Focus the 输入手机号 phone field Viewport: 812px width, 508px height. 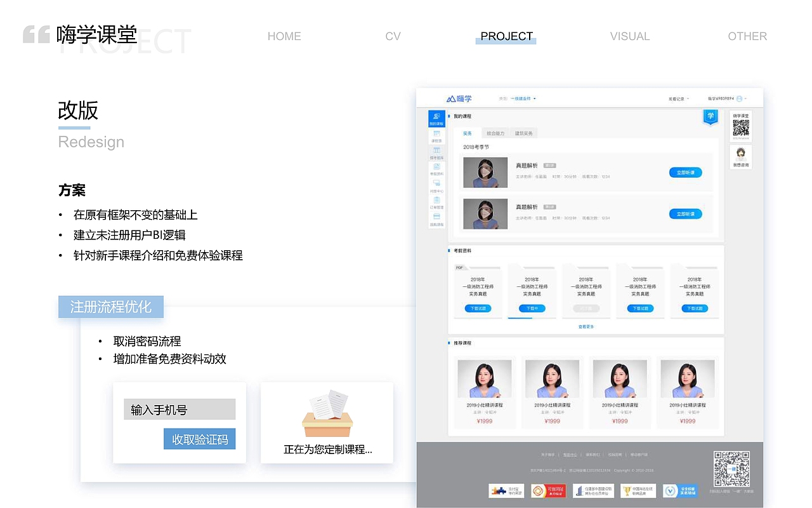point(180,410)
